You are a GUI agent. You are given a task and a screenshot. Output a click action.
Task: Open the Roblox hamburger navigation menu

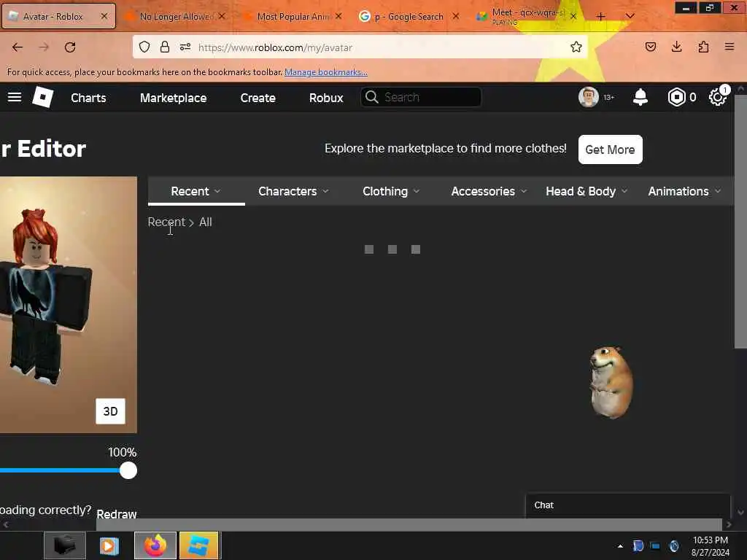[15, 97]
